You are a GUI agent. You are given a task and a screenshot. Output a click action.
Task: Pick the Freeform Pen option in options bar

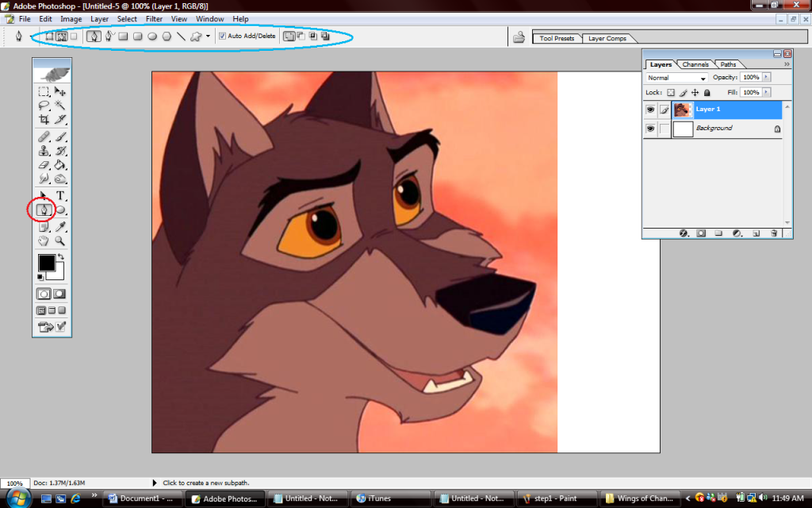coord(109,37)
